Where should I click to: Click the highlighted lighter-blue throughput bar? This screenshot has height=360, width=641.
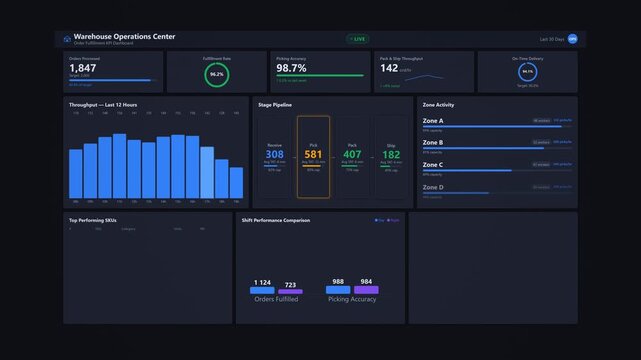pyautogui.click(x=207, y=172)
